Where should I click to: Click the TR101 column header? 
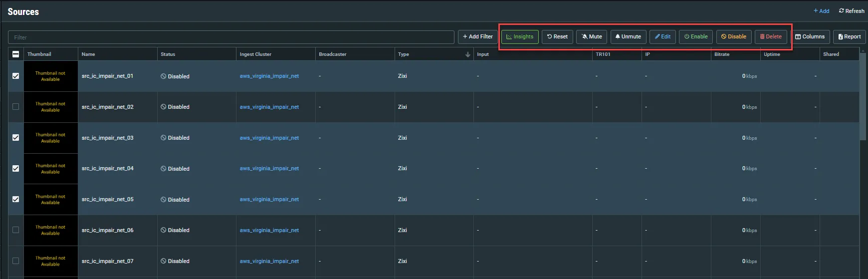point(617,54)
